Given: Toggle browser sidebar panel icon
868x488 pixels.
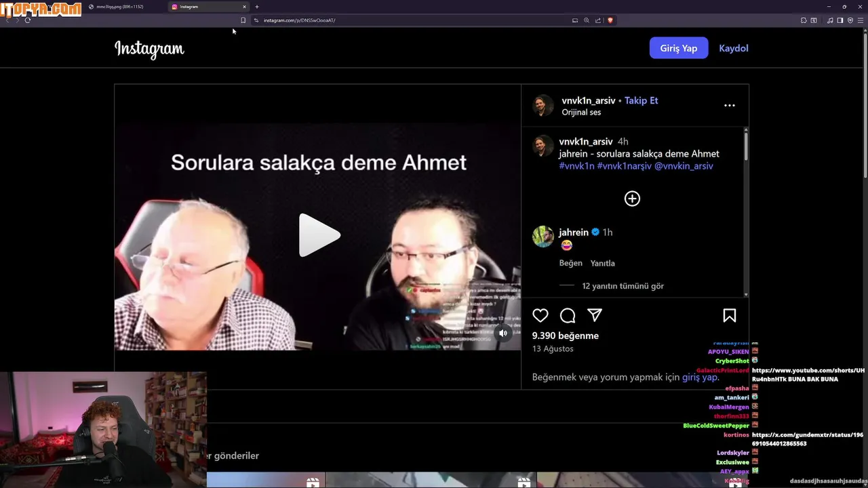Looking at the screenshot, I should click(840, 20).
